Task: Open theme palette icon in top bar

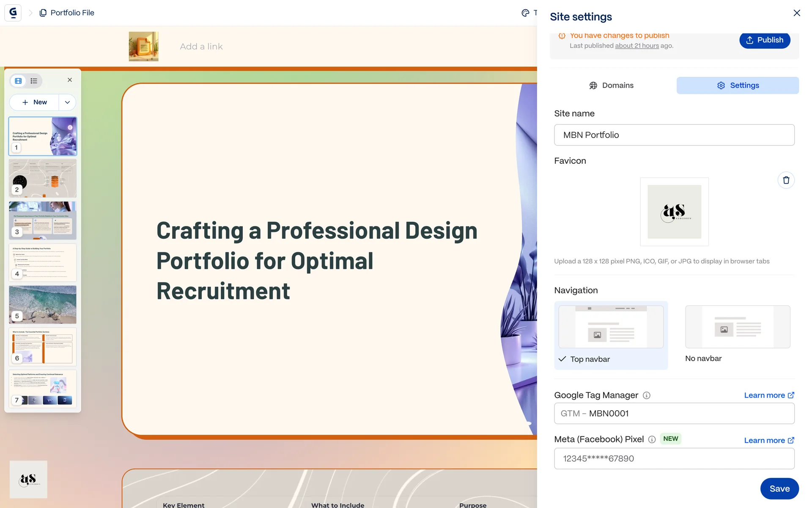Action: pos(525,13)
